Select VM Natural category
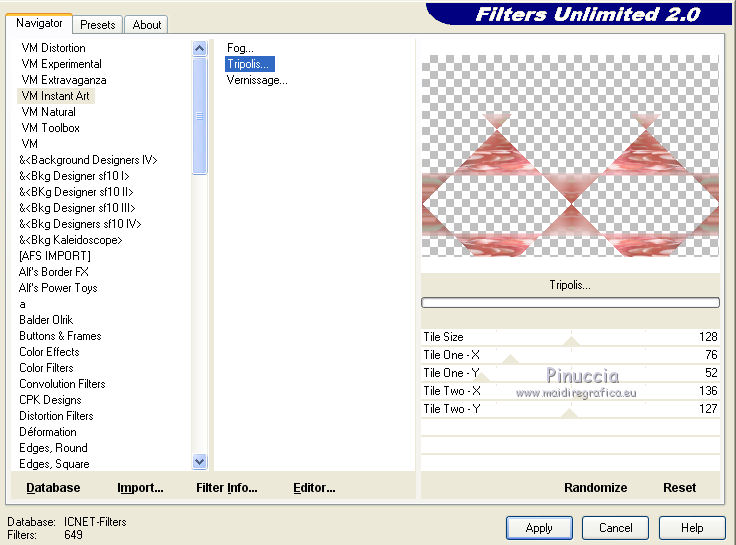Screen dimensions: 736x545 [48, 112]
